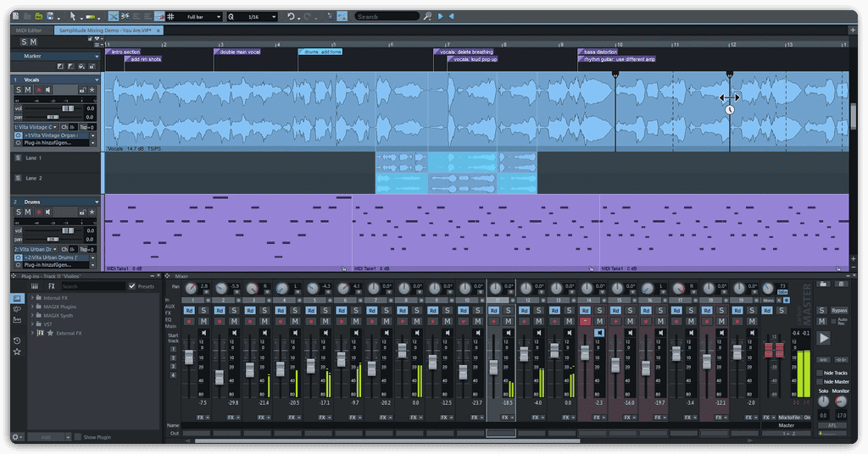This screenshot has width=868, height=454.
Task: Click the Redo arrow icon
Action: 308,17
